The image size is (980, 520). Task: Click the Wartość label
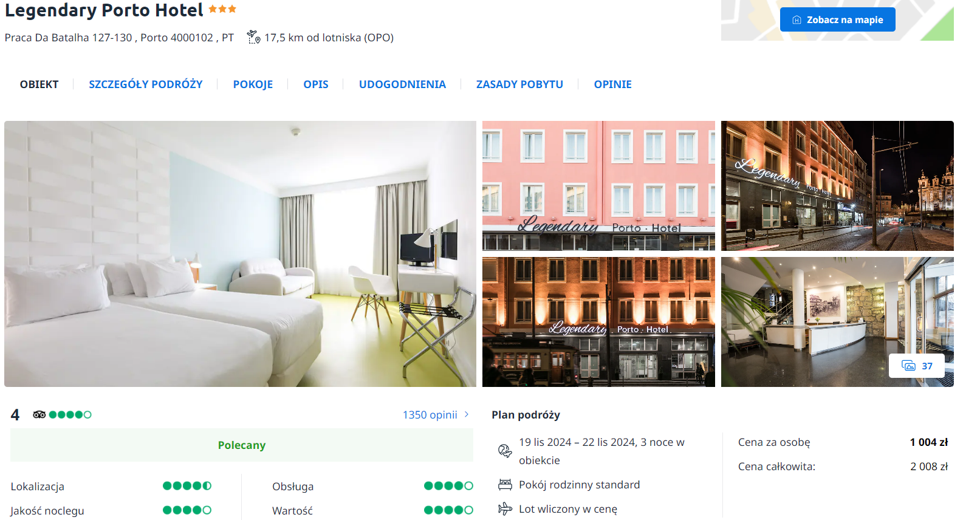point(292,511)
